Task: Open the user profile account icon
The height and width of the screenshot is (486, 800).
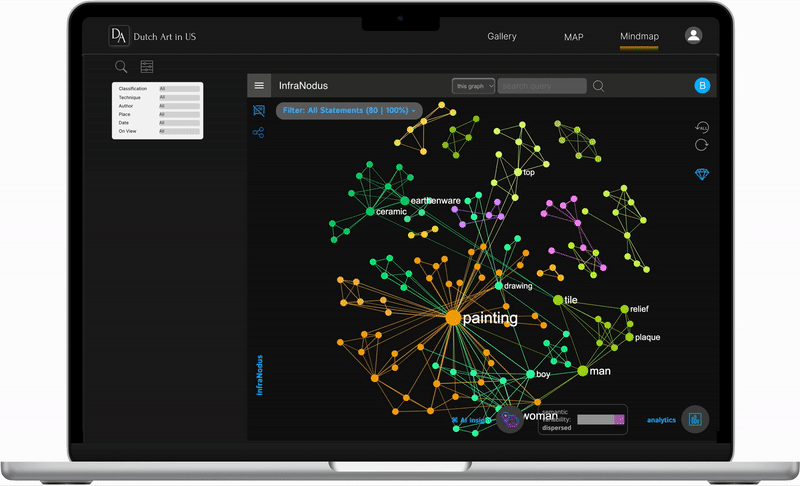Action: pos(693,36)
